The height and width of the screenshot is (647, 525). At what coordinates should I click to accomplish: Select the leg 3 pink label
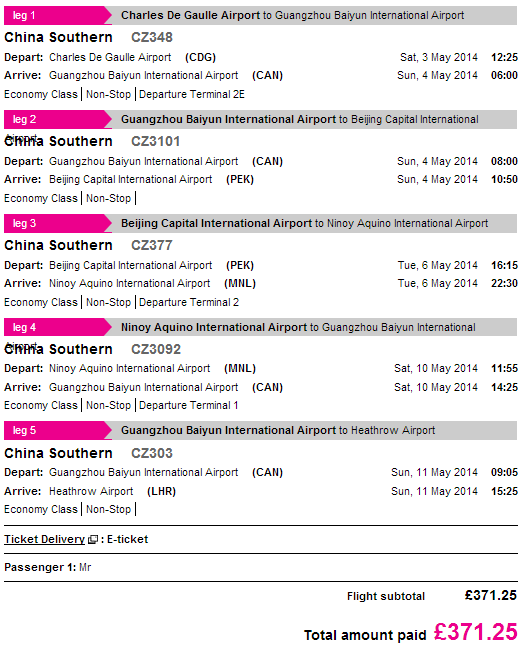click(57, 223)
